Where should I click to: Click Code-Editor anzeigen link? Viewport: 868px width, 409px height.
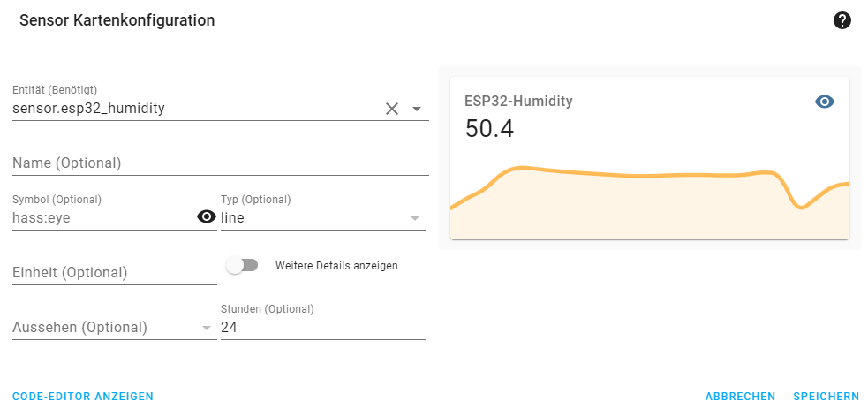click(82, 397)
